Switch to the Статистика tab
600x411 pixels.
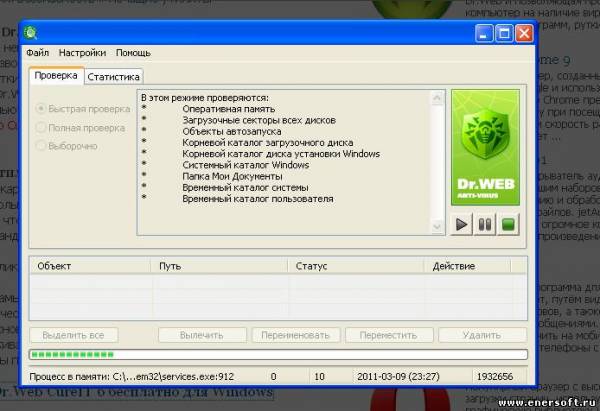[x=113, y=77]
